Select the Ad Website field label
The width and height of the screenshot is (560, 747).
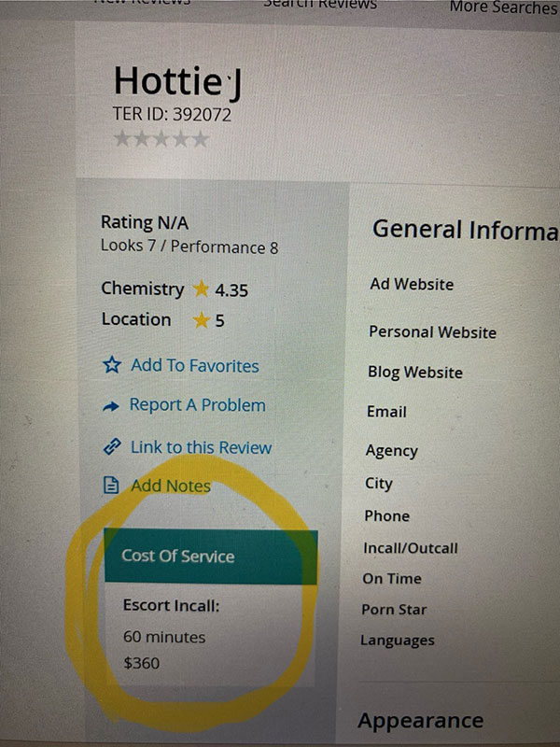412,284
